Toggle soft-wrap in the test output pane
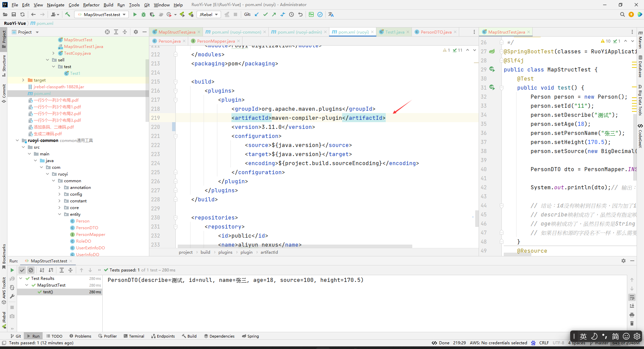This screenshot has width=644, height=349. tap(632, 298)
